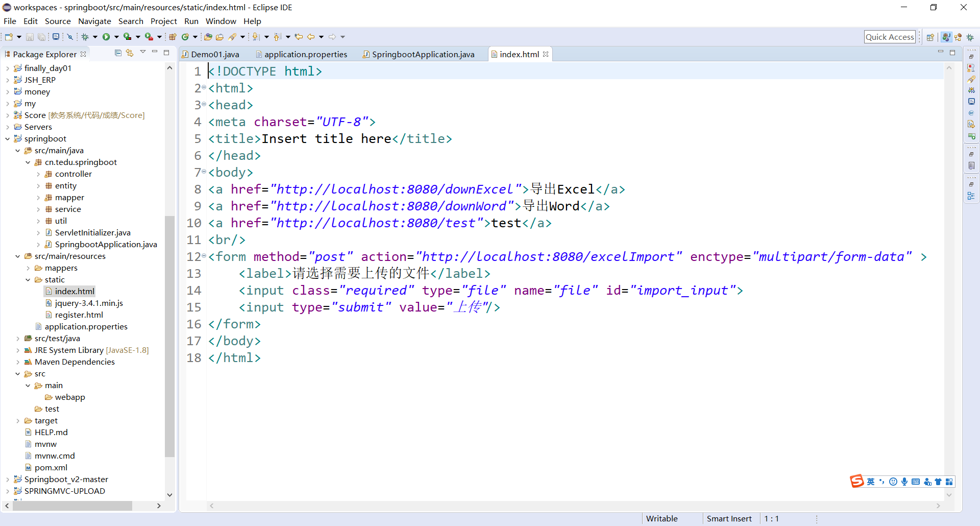Screen dimensions: 980x526
Task: Click the green Run button icon
Action: point(106,37)
